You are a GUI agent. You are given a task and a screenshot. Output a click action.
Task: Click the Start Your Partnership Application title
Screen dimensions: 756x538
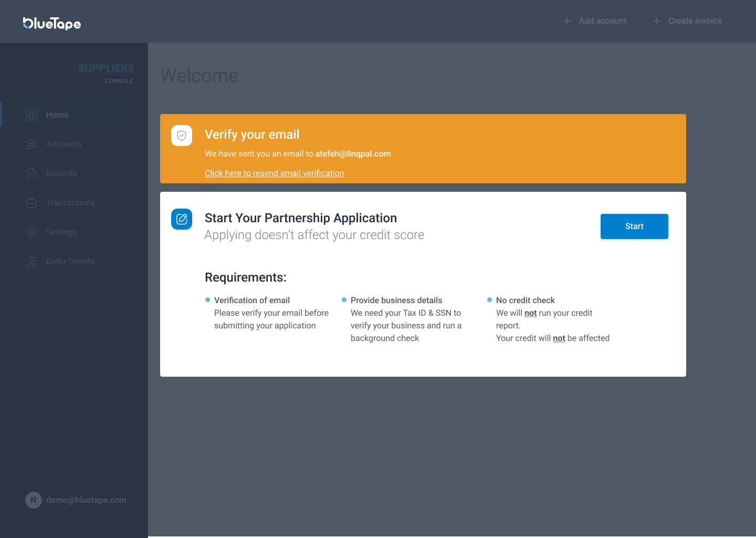(301, 218)
